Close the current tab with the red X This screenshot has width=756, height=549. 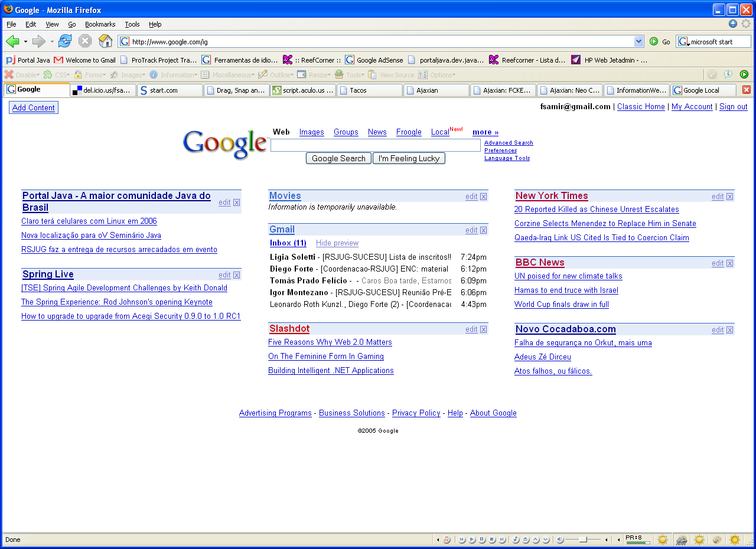(x=747, y=90)
